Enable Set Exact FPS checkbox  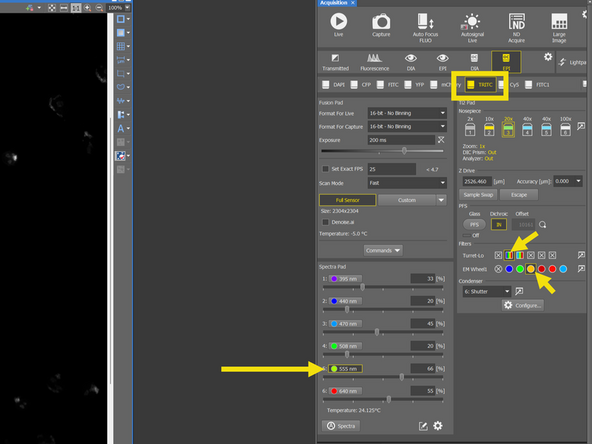pos(325,169)
